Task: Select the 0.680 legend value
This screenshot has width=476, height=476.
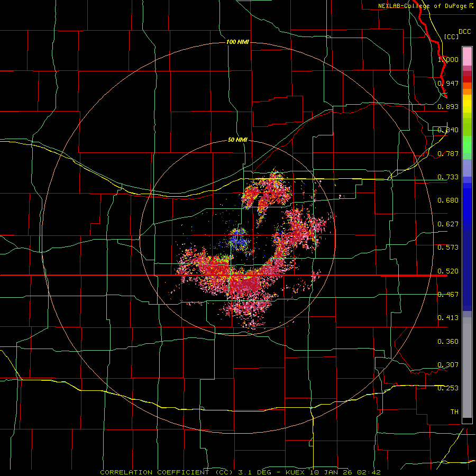Action: click(448, 200)
